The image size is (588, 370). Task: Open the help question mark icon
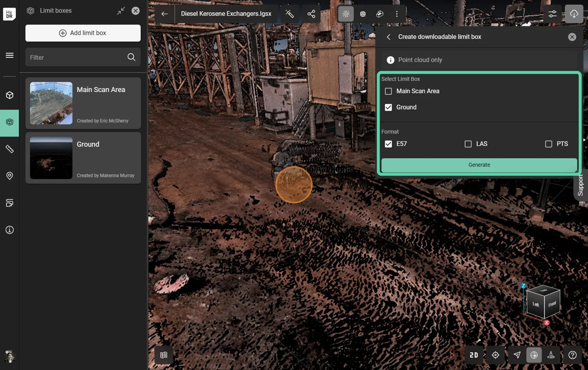tap(573, 355)
